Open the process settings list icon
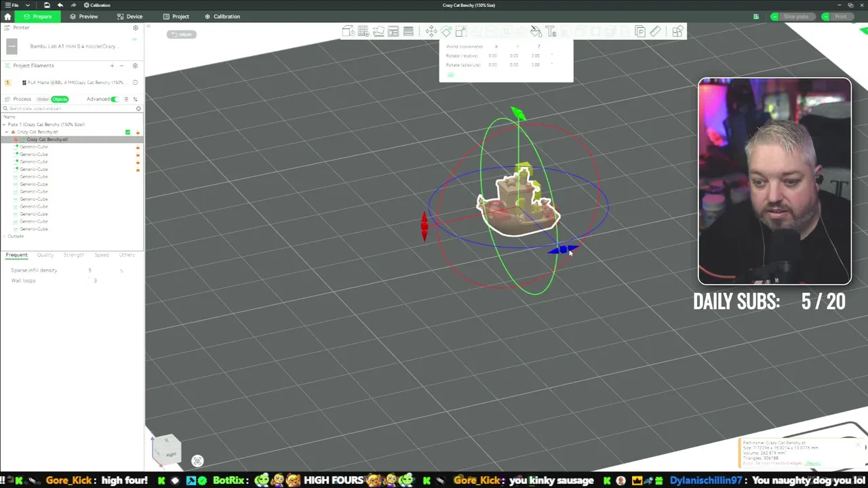Viewport: 868px width, 488px height. (x=125, y=99)
